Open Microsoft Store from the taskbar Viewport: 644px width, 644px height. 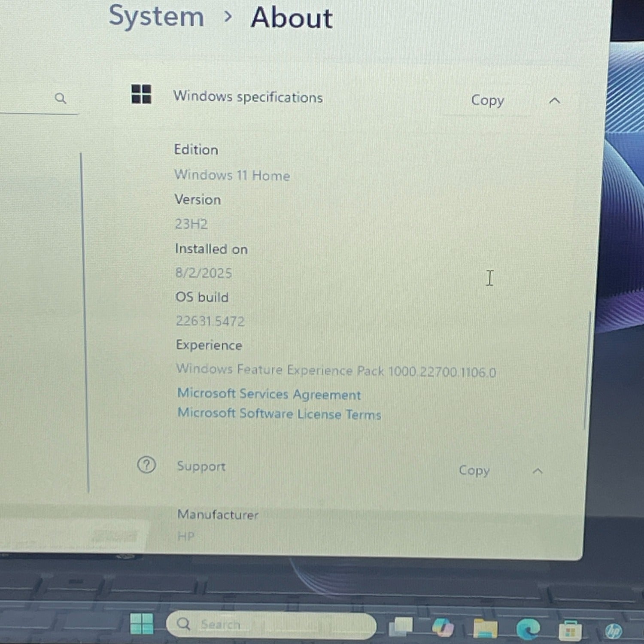pos(570,631)
